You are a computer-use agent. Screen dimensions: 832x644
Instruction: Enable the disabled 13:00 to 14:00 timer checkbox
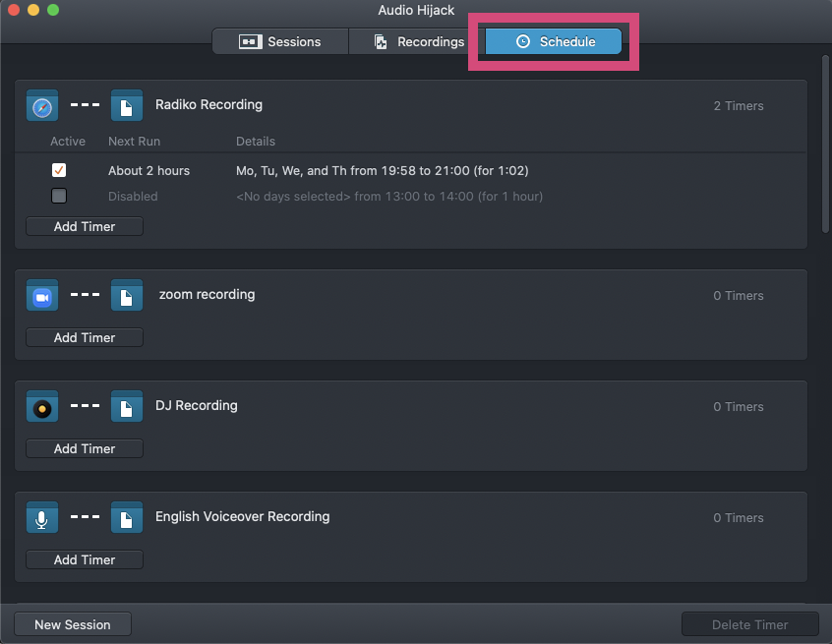pos(59,196)
